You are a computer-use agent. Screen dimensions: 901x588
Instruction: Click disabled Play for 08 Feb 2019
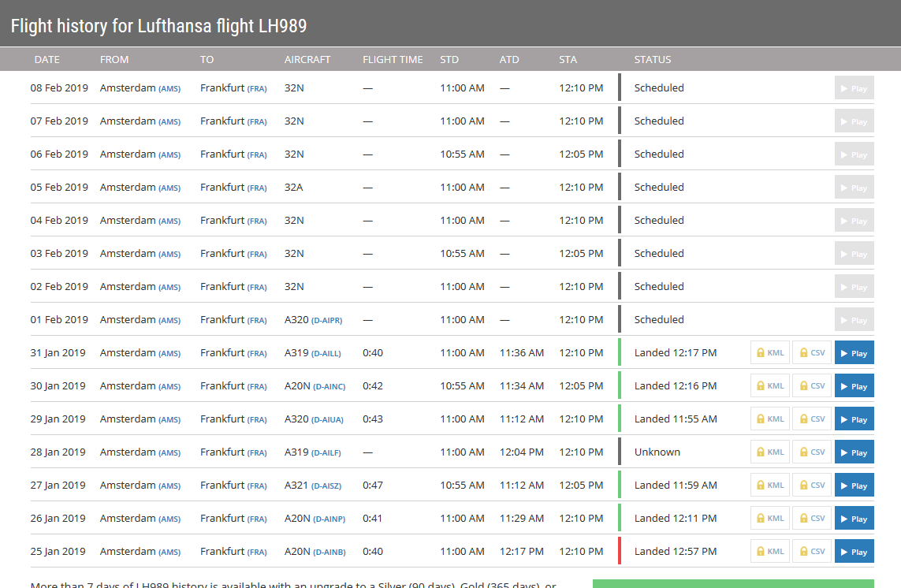854,88
